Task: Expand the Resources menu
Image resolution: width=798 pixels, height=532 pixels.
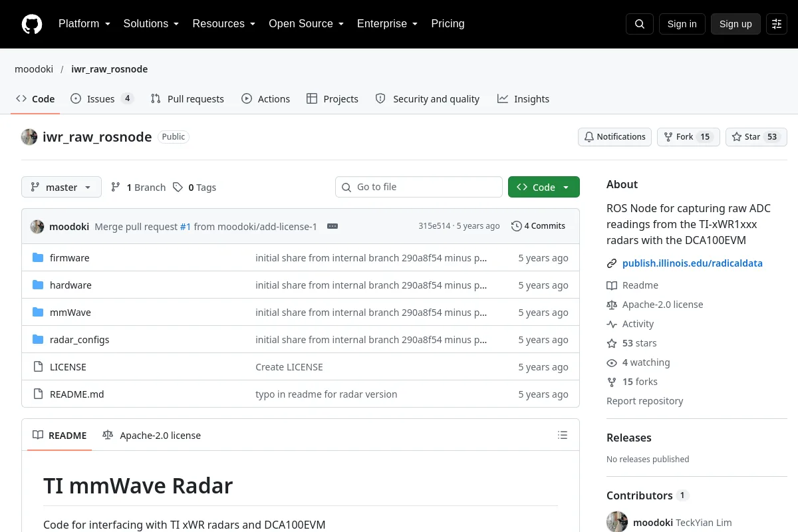Action: pyautogui.click(x=224, y=24)
